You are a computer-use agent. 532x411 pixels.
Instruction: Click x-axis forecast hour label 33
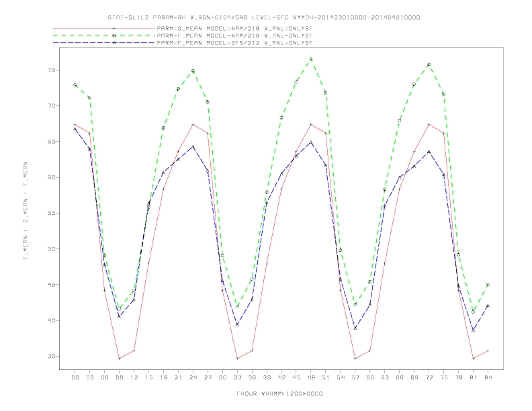click(237, 377)
